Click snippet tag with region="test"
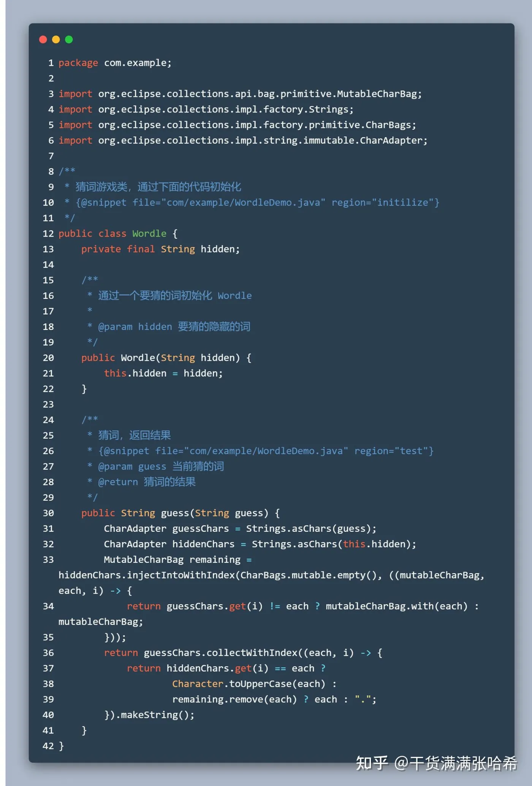 click(266, 451)
